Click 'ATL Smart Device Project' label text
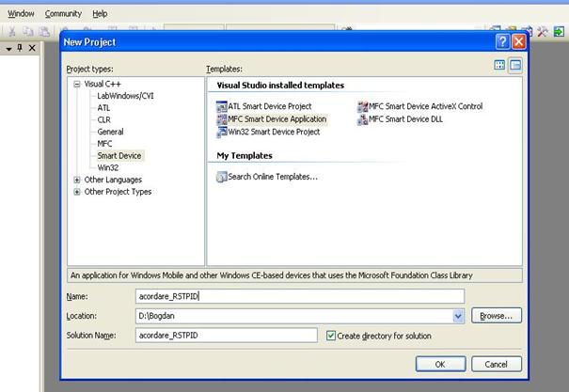This screenshot has width=569, height=392. pyautogui.click(x=270, y=106)
